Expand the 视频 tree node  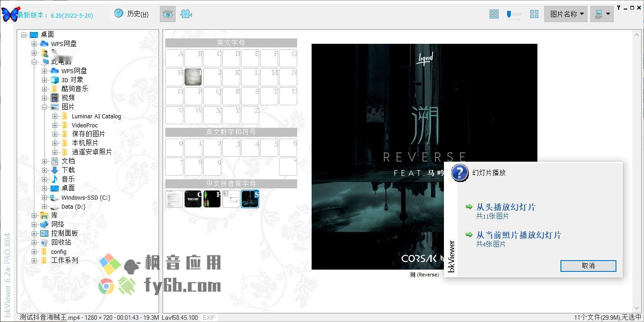click(x=44, y=98)
